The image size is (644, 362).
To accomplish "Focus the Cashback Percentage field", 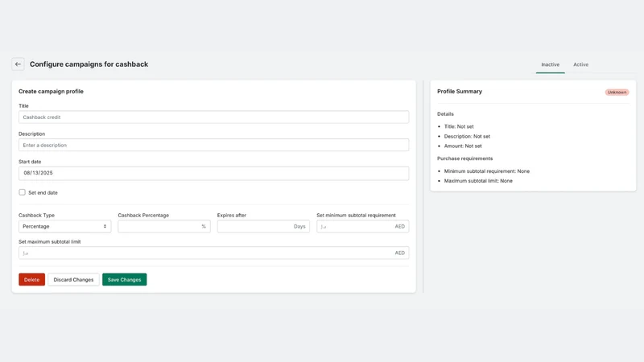I will point(164,226).
